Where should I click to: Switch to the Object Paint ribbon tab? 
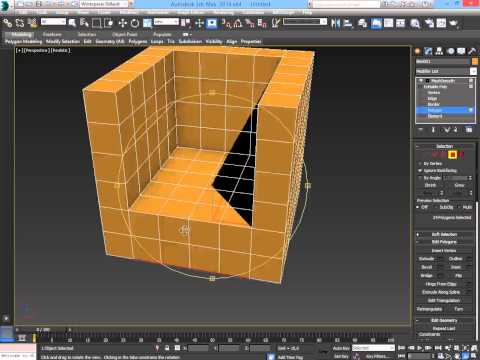click(x=125, y=34)
